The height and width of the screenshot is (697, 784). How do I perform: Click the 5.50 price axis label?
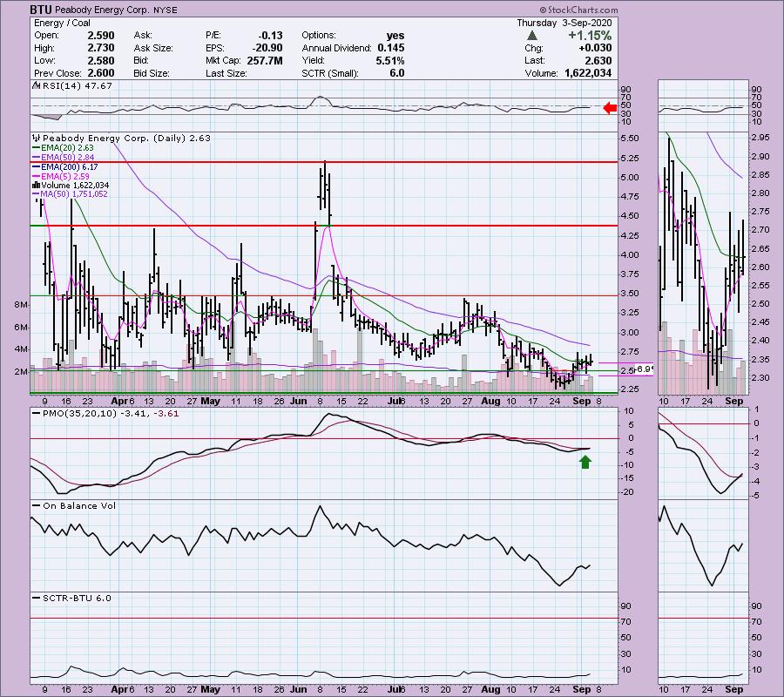coord(630,139)
